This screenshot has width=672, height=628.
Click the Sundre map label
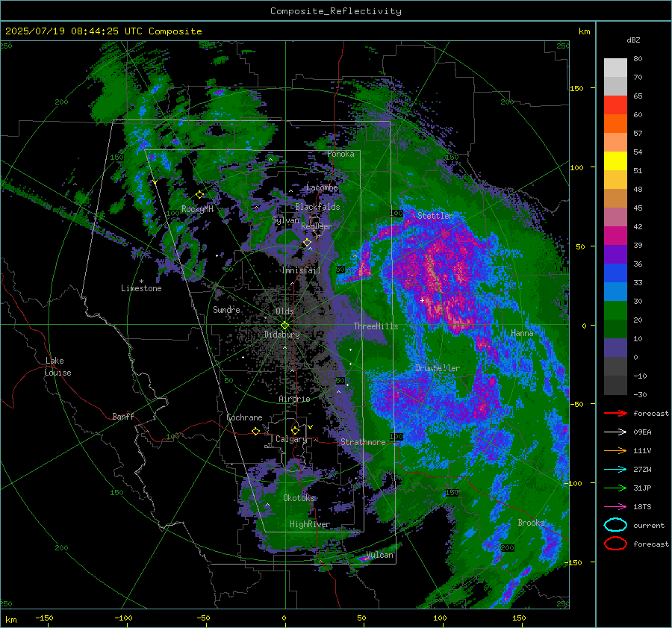point(226,309)
